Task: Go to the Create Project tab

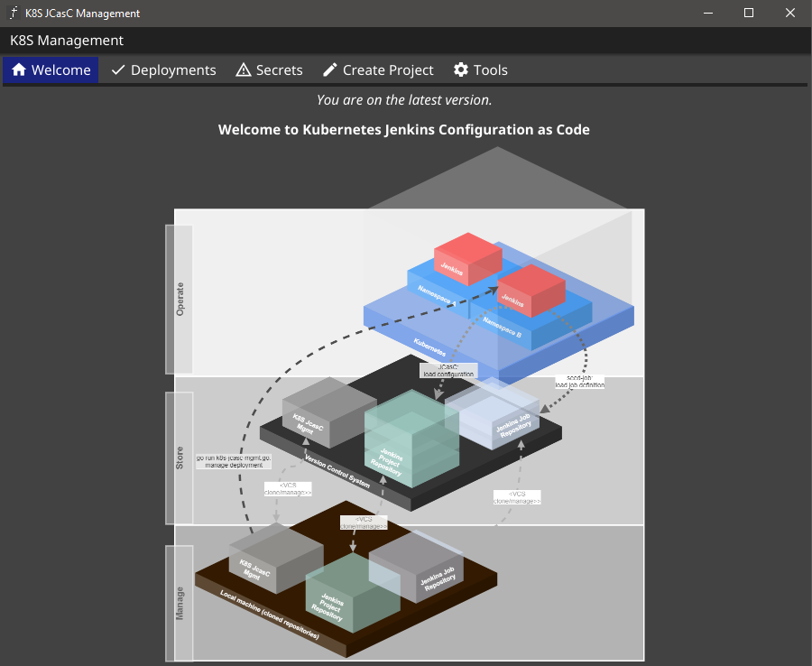Action: [378, 69]
